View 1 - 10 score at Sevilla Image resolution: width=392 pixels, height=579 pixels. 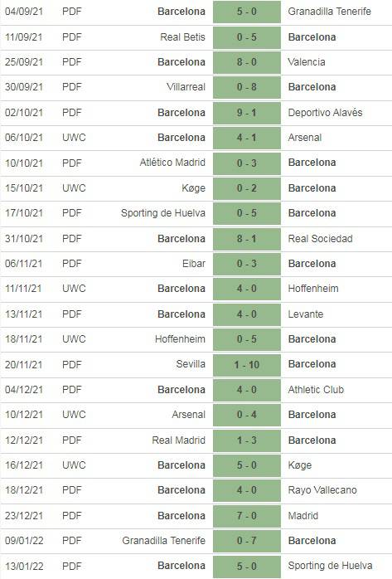(x=247, y=365)
